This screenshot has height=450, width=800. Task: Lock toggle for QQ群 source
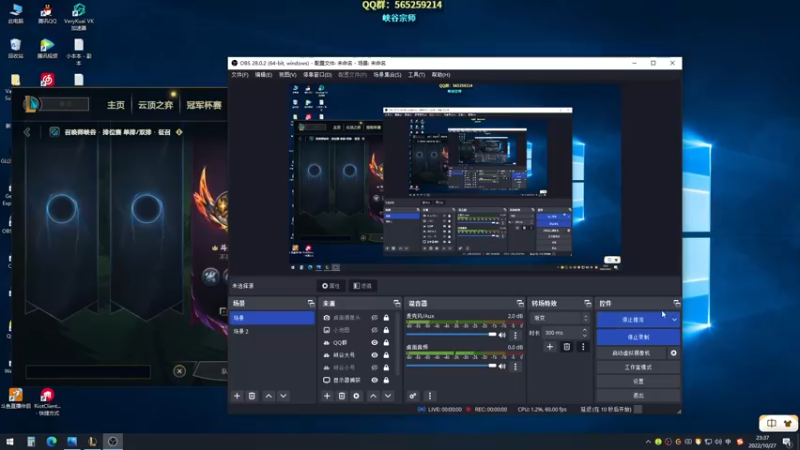tap(386, 342)
